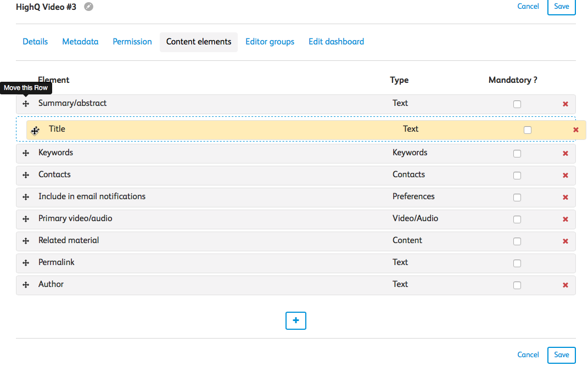Mark Summary/abstract as mandatory
588x366 pixels.
517,104
